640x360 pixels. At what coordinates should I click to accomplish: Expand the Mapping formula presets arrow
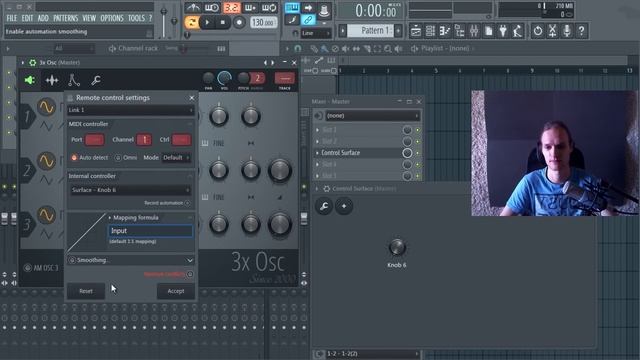point(109,218)
